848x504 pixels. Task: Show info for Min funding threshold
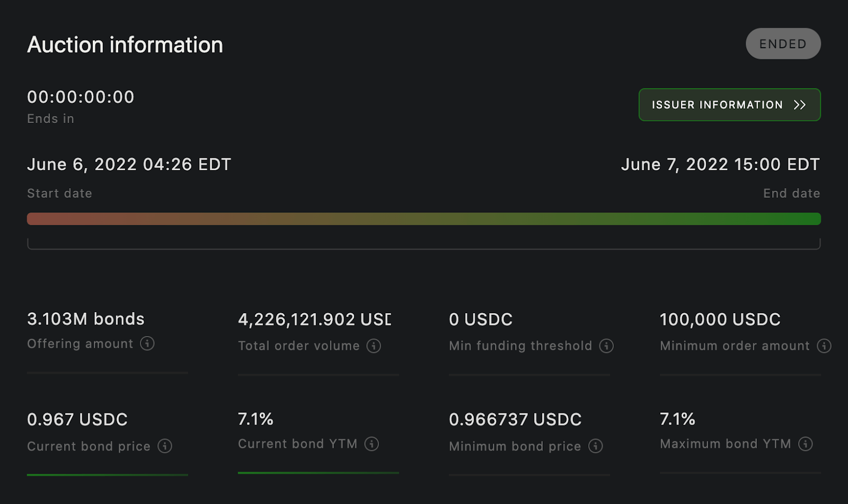coord(606,346)
